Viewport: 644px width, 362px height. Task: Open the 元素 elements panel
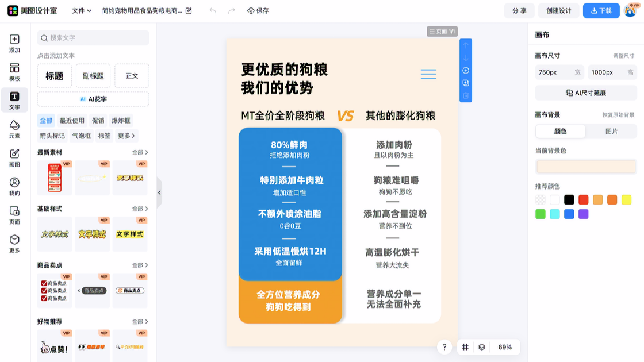pyautogui.click(x=14, y=129)
